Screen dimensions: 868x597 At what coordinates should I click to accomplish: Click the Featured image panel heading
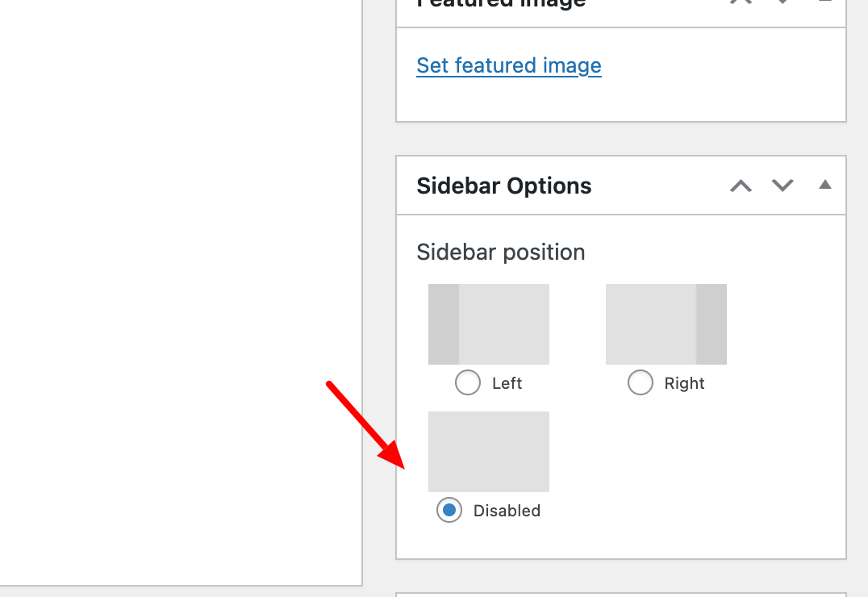[501, 4]
